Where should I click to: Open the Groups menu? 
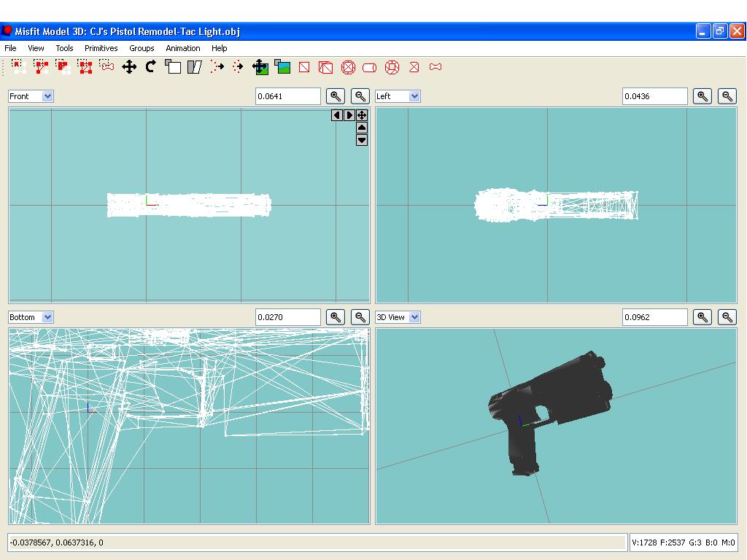pos(142,48)
